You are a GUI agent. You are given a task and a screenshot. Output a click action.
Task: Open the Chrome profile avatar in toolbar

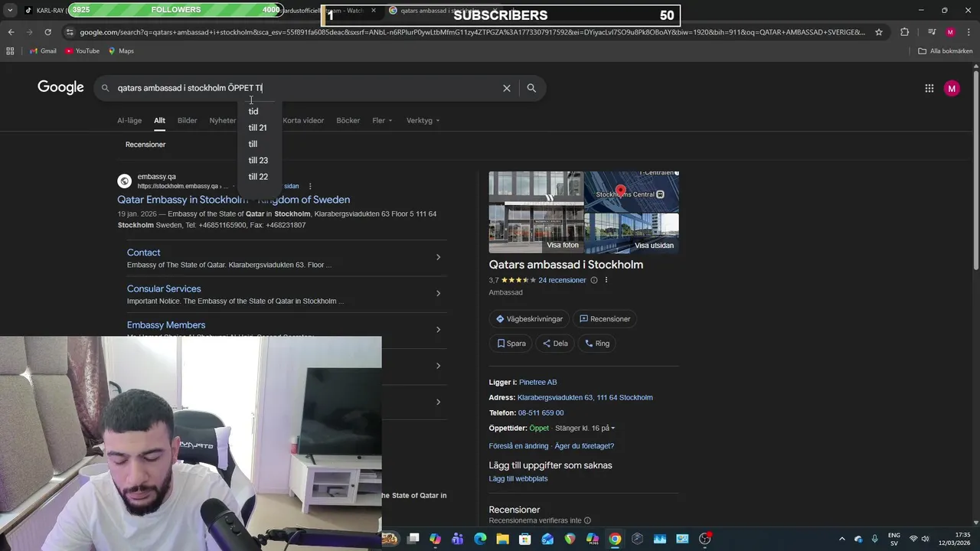(x=950, y=32)
